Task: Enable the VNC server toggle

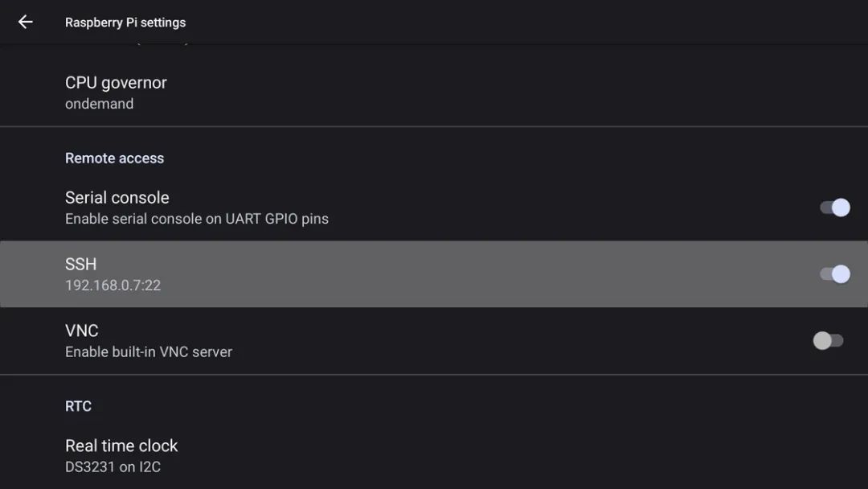Action: point(828,340)
